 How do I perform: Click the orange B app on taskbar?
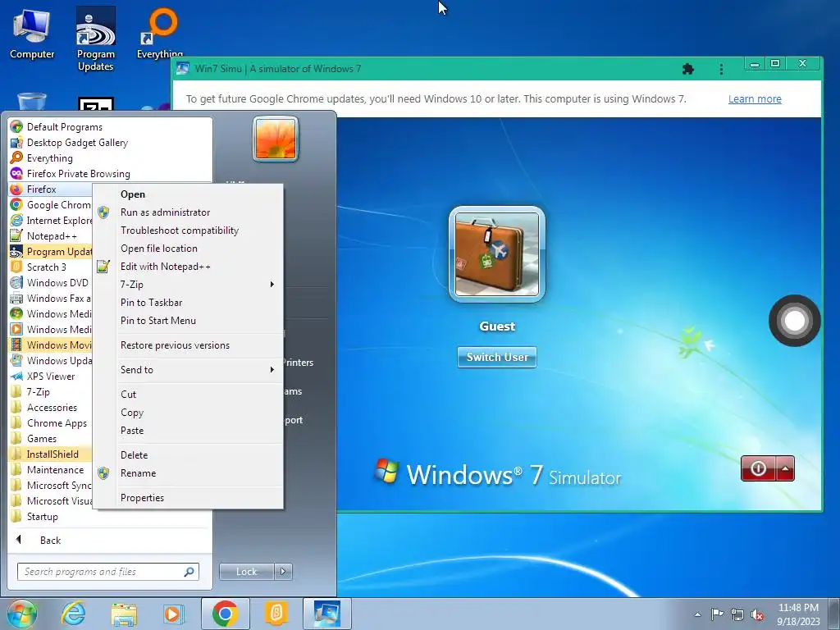pos(276,614)
